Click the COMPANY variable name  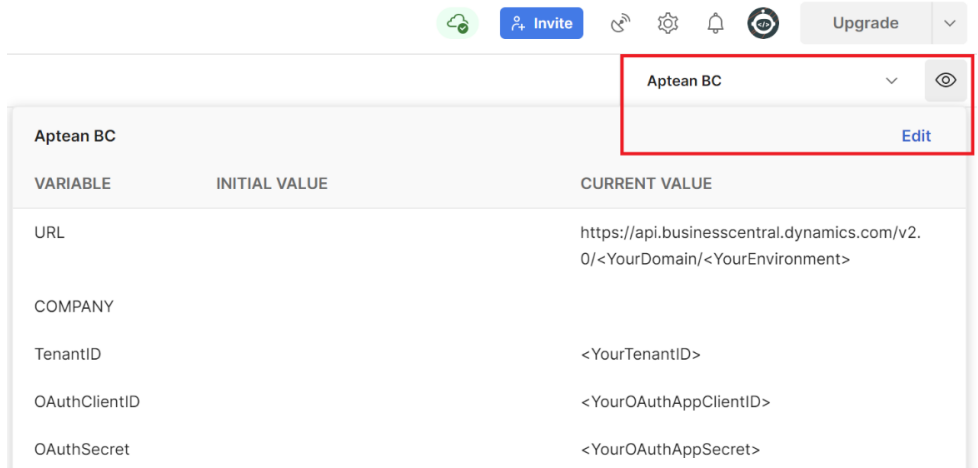[x=74, y=306]
